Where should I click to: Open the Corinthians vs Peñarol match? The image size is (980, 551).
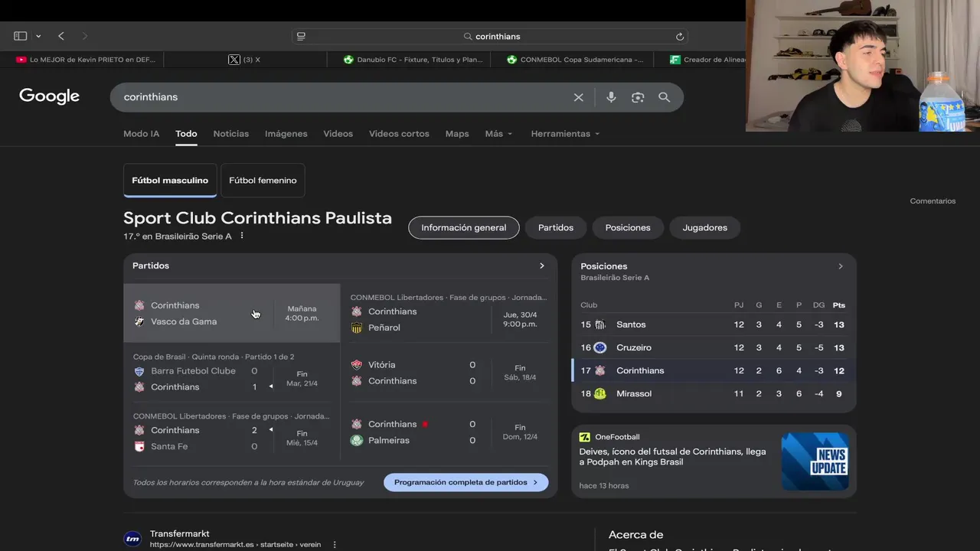coord(449,313)
